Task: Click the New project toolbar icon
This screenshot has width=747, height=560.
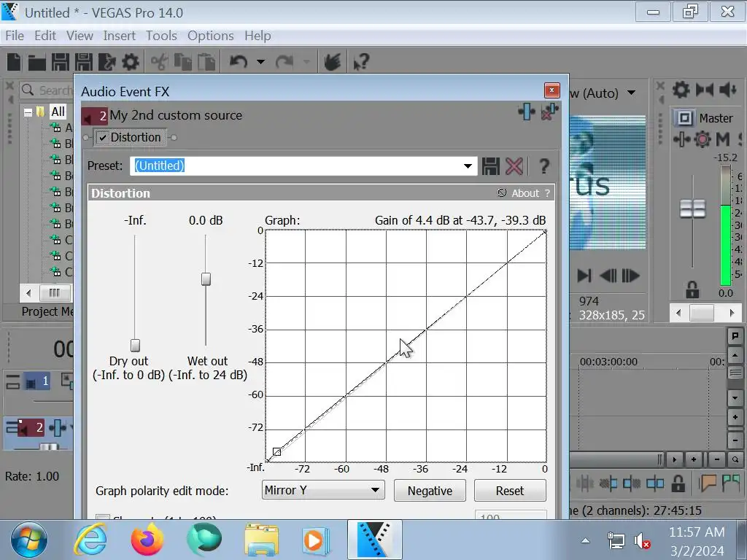Action: click(15, 62)
